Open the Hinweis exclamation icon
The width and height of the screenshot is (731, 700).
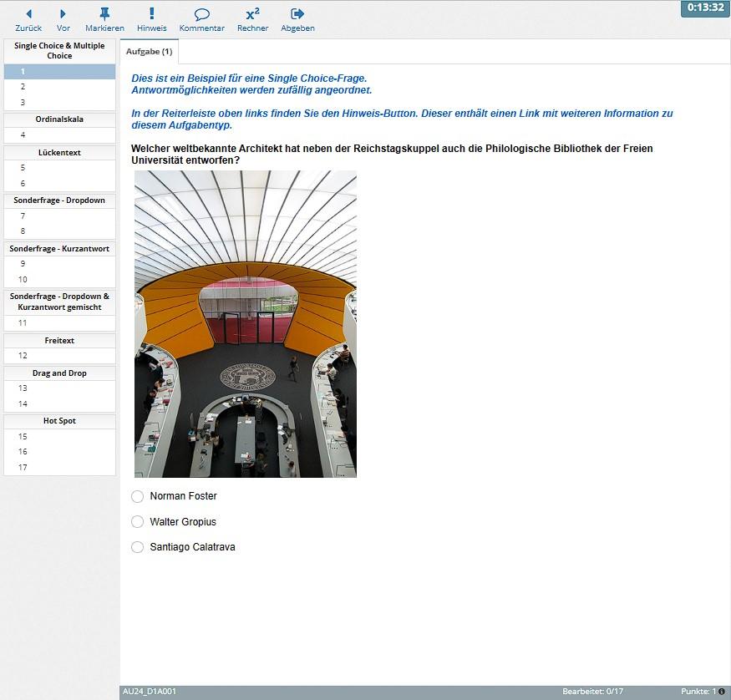[151, 14]
